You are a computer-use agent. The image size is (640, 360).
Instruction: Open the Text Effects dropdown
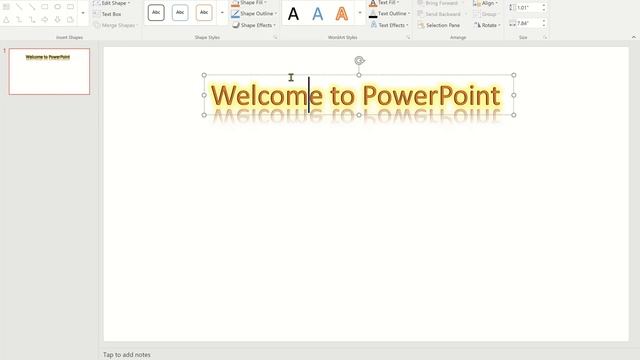click(389, 25)
